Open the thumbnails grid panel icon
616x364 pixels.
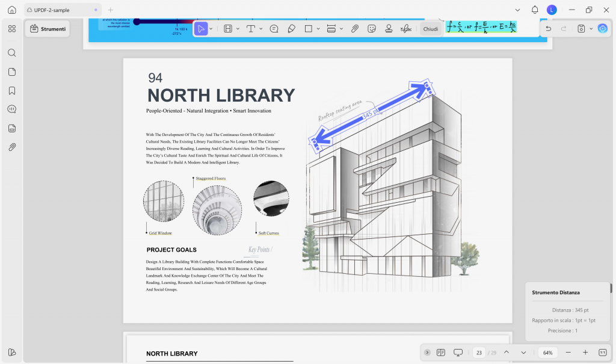coord(12,29)
